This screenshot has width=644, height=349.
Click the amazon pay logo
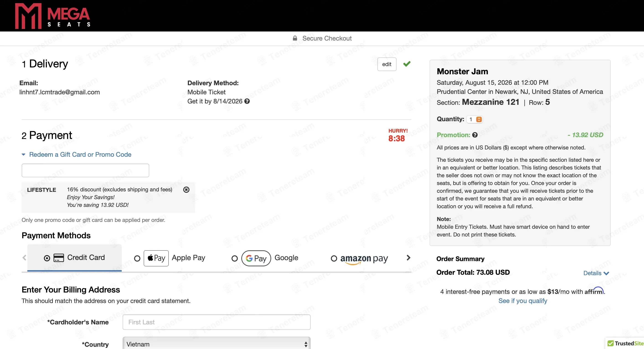(x=364, y=259)
